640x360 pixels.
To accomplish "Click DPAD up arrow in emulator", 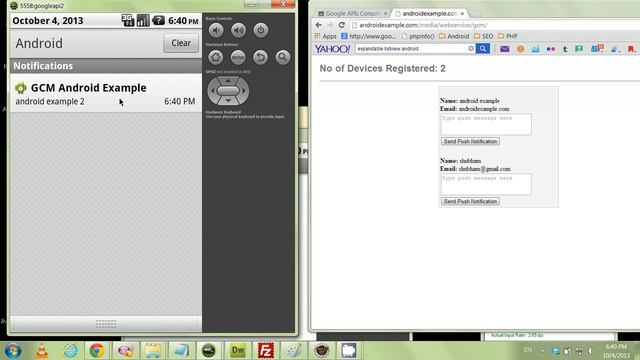I will pos(228,81).
